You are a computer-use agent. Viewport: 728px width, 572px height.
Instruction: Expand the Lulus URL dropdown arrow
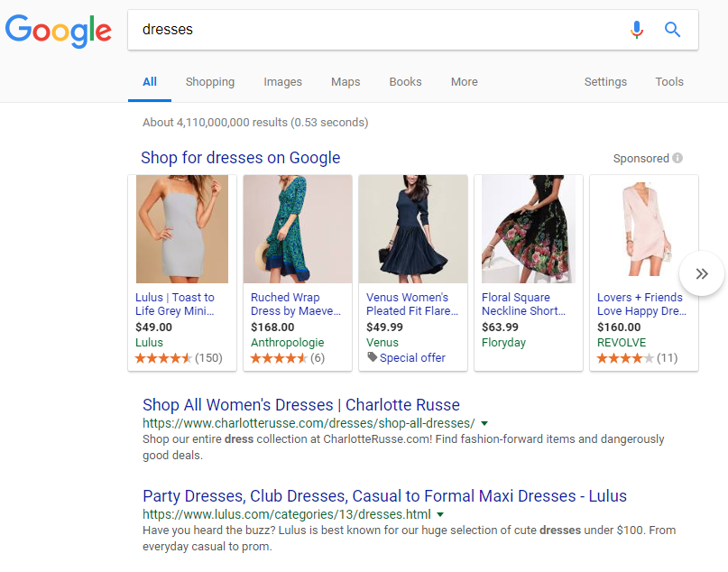440,514
